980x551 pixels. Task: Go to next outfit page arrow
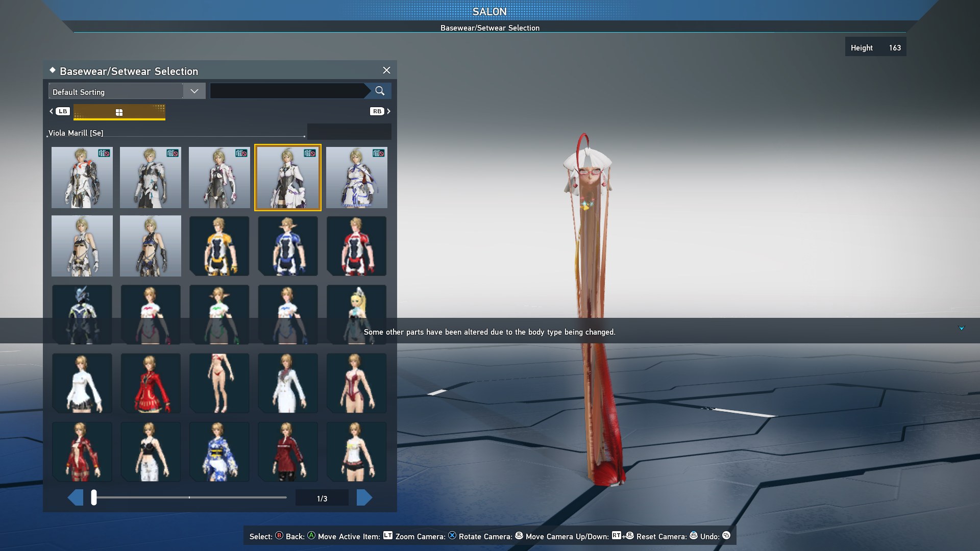tap(364, 497)
